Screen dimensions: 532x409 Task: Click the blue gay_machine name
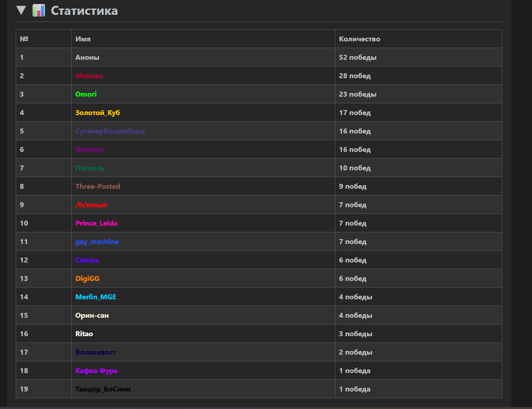pos(97,242)
